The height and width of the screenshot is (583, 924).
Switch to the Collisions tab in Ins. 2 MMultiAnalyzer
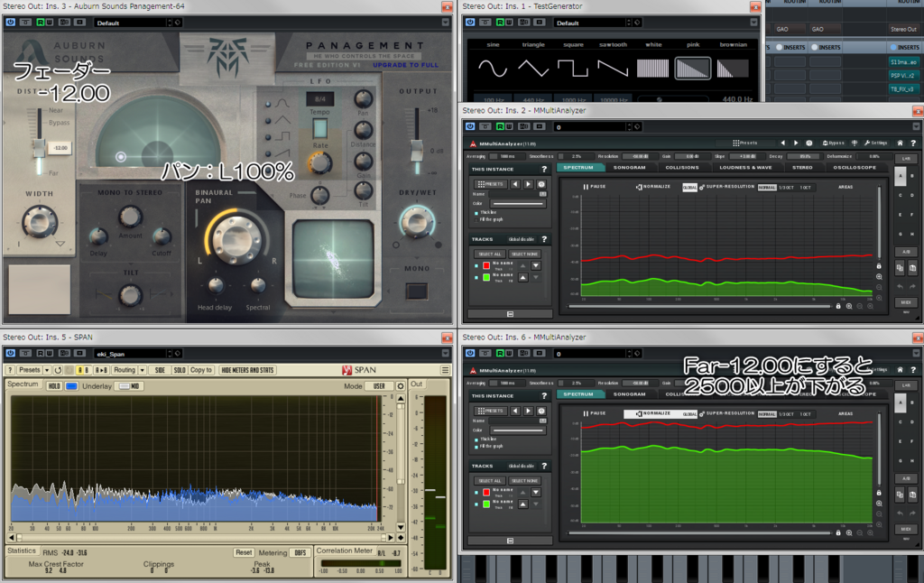(x=682, y=168)
